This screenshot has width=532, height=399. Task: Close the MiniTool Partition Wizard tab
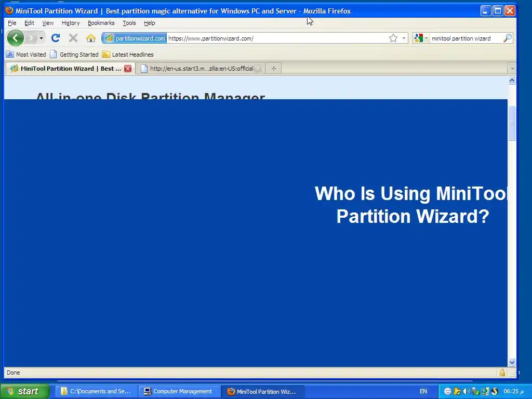128,69
